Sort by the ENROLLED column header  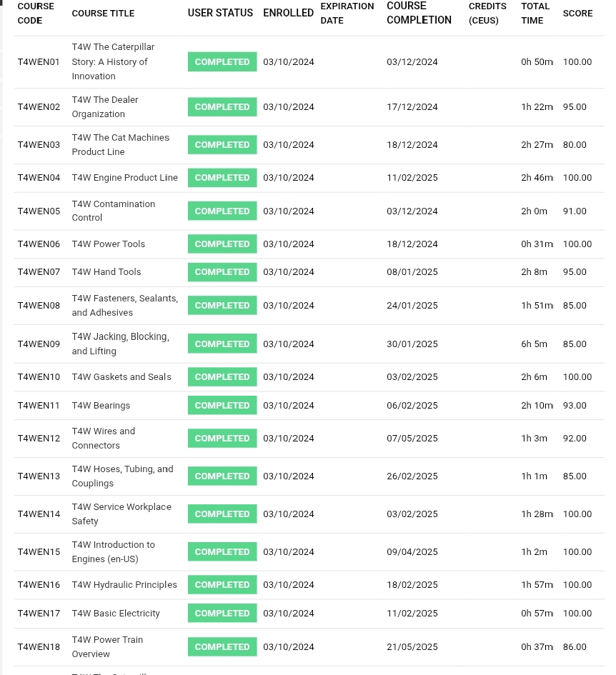pyautogui.click(x=288, y=13)
